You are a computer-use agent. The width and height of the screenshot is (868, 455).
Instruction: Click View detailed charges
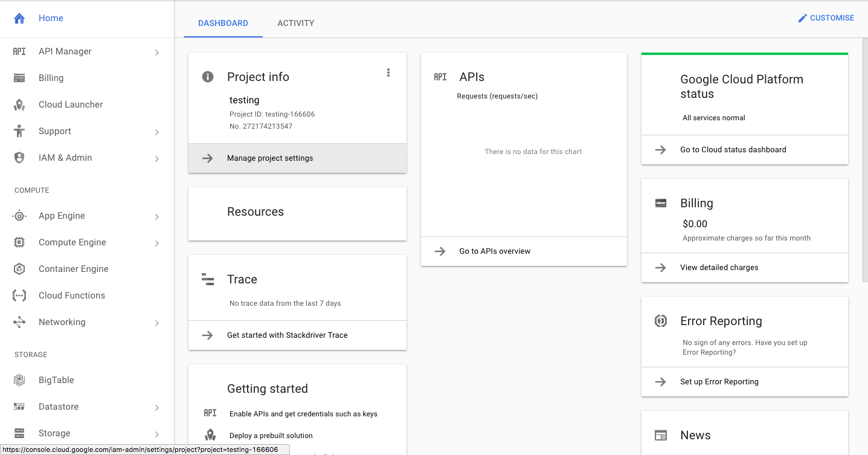point(744,268)
